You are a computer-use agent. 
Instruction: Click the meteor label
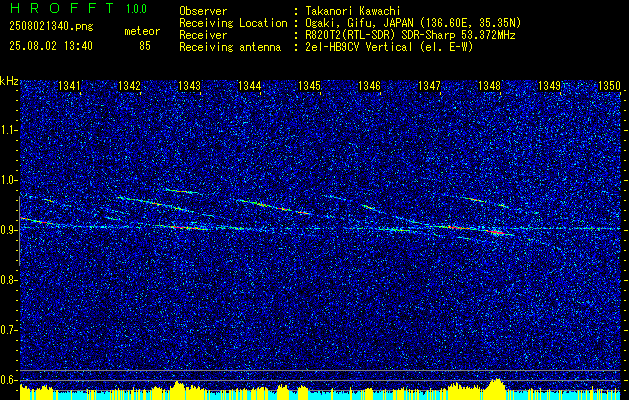coord(142,31)
